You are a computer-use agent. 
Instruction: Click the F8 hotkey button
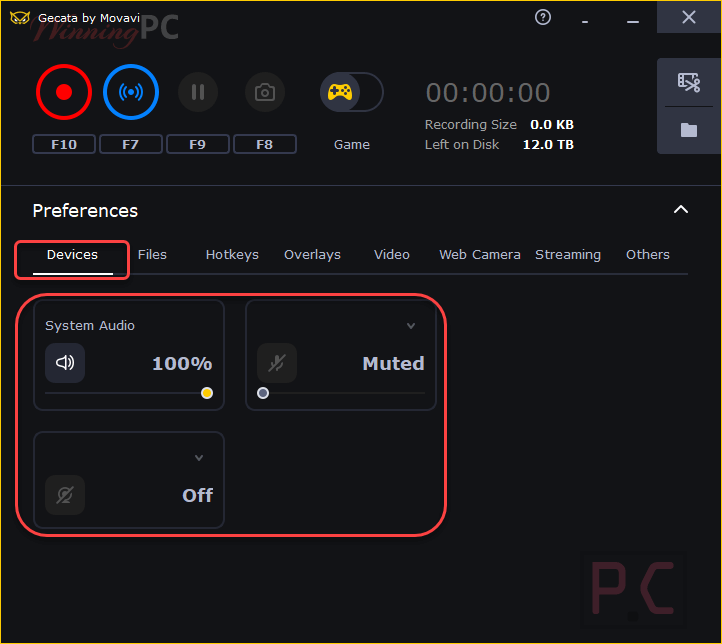click(265, 145)
